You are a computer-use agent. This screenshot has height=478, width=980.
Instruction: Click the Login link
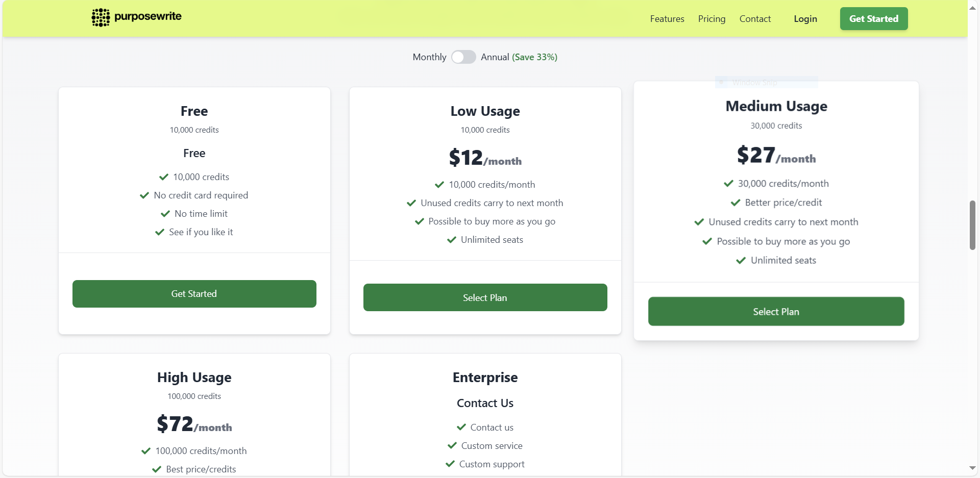[x=805, y=19]
